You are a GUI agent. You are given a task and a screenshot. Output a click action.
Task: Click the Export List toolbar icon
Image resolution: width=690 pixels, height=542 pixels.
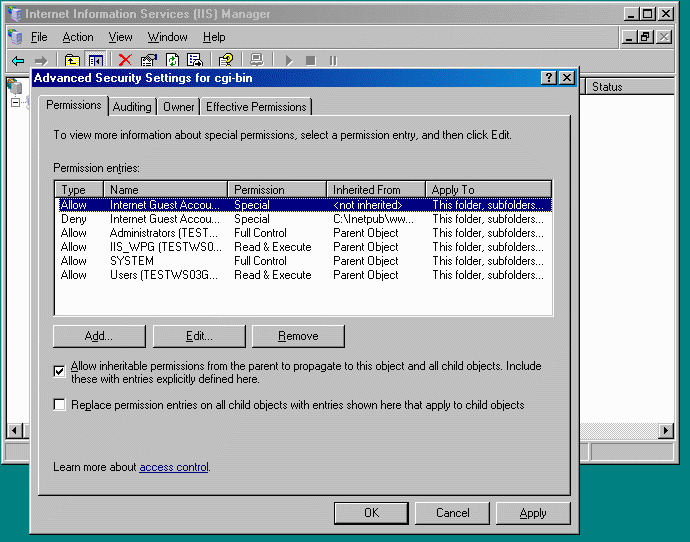195,60
